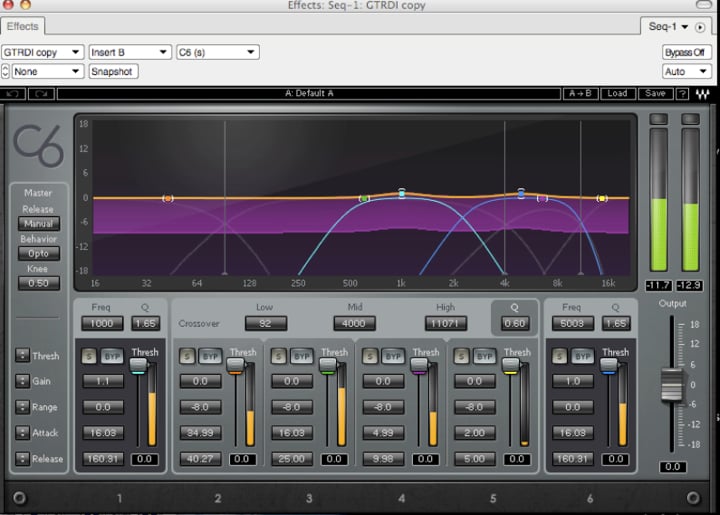
Task: Open the GTRDI copy track dropdown
Action: [x=42, y=52]
